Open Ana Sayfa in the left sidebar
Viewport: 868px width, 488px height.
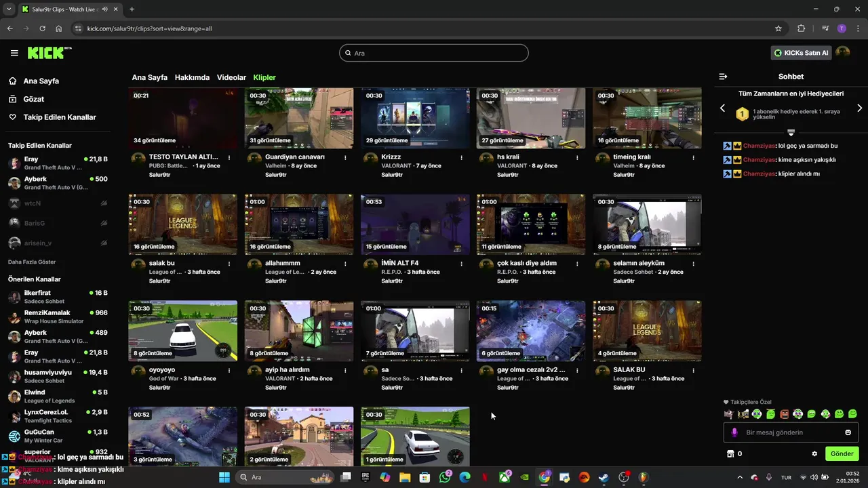point(41,81)
